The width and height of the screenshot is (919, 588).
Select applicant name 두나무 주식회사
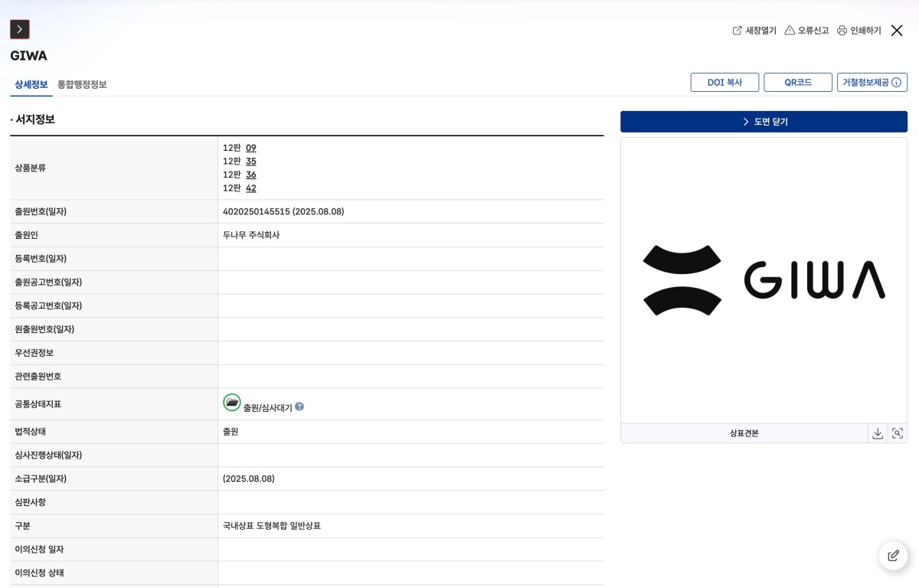[x=251, y=235]
